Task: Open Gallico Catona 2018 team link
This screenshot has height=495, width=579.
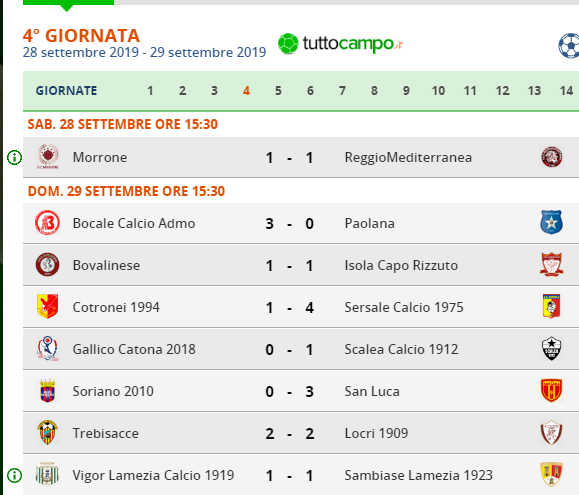Action: tap(134, 350)
